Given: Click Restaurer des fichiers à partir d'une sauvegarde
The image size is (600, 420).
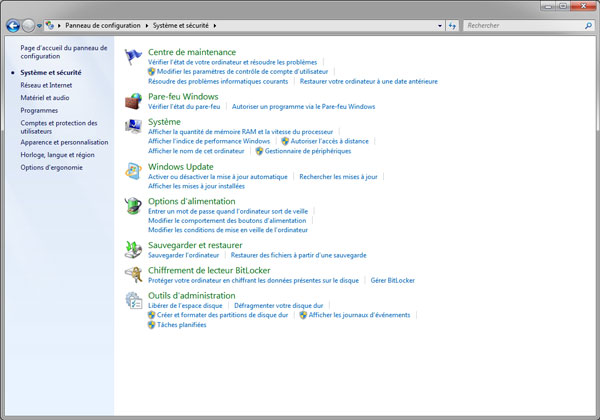Looking at the screenshot, I should click(x=298, y=255).
